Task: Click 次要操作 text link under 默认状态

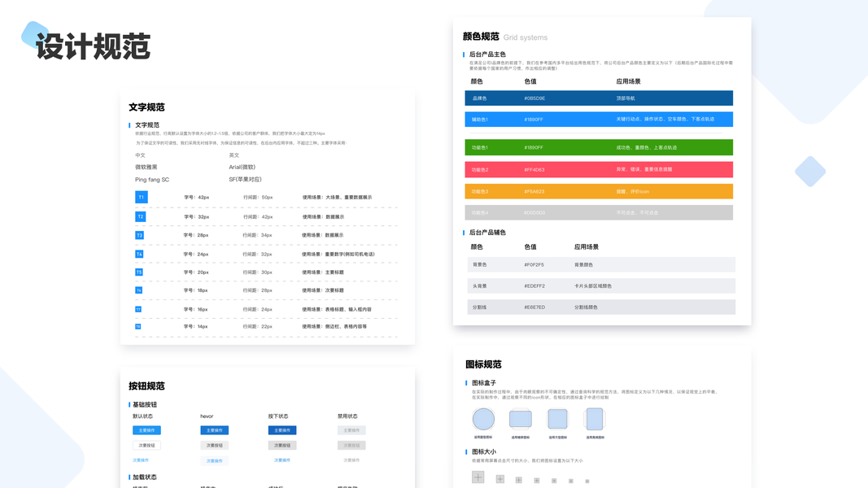Action: pyautogui.click(x=141, y=460)
